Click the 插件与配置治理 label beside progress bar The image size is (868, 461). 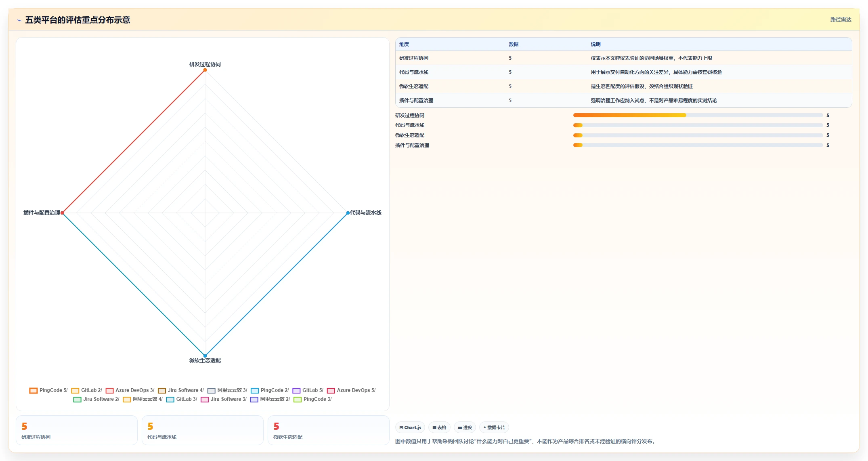click(412, 145)
